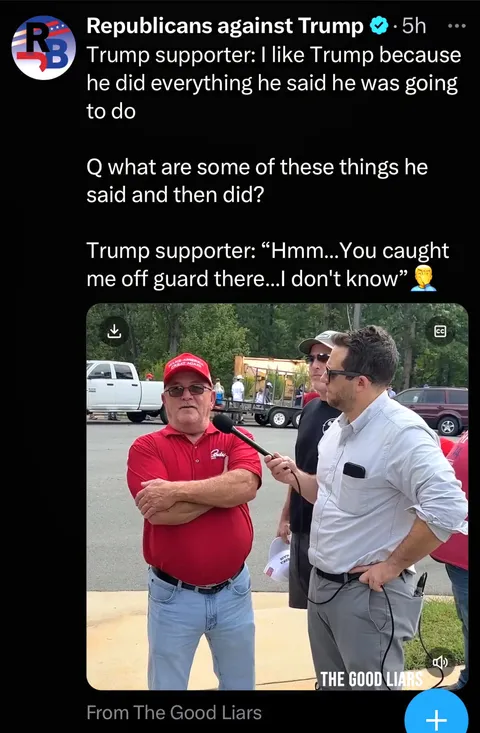Click the blue verified badge
The width and height of the screenshot is (480, 733).
point(379,26)
